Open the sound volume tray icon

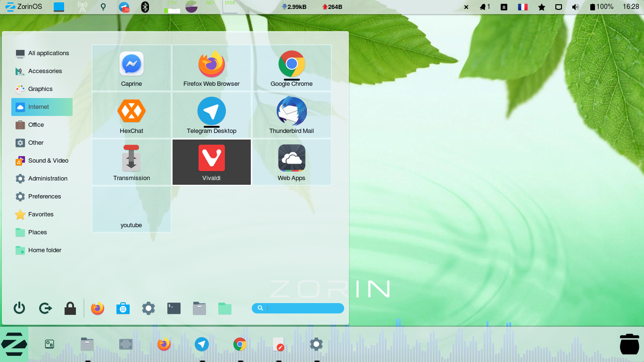point(576,7)
